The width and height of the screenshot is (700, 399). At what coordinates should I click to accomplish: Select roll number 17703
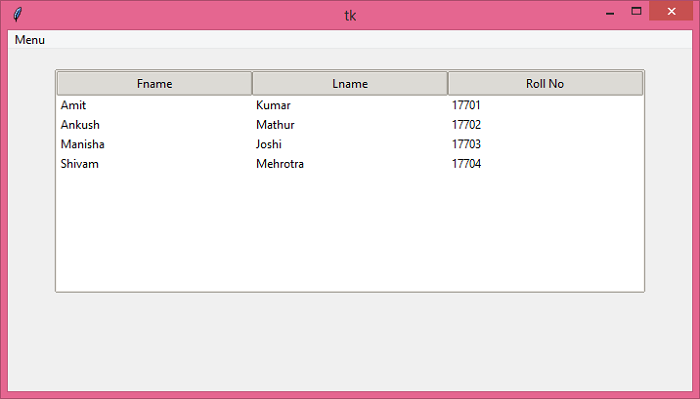pos(466,144)
